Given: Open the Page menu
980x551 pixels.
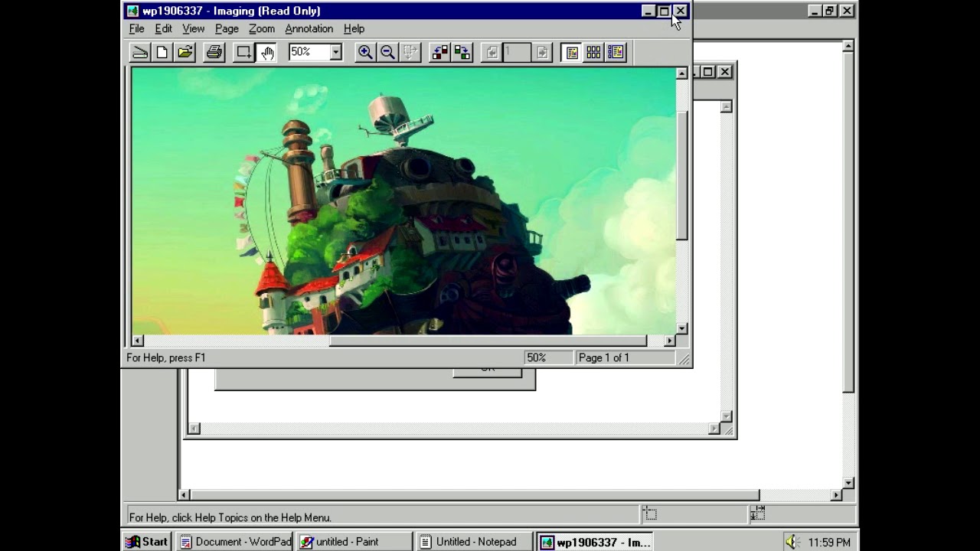Looking at the screenshot, I should point(227,28).
